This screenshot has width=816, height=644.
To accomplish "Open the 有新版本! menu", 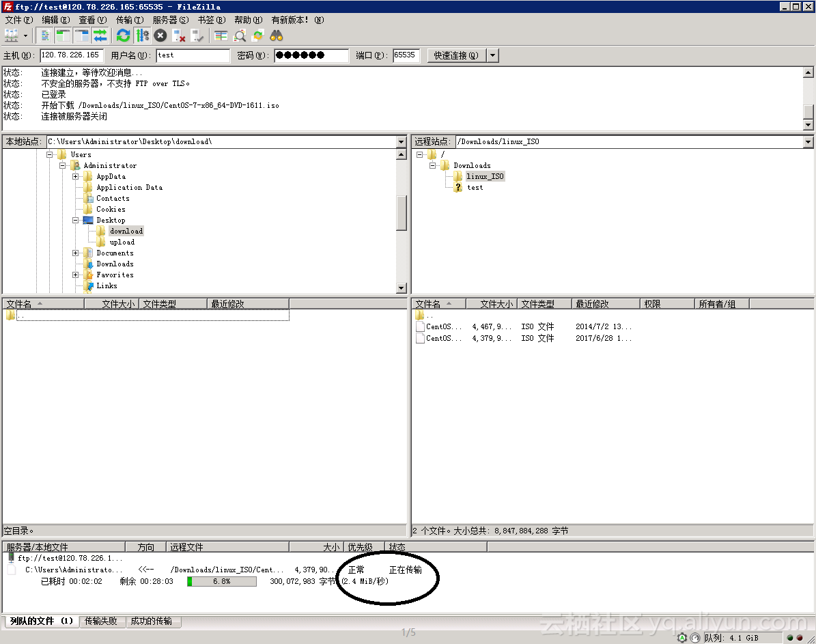I will [x=298, y=20].
